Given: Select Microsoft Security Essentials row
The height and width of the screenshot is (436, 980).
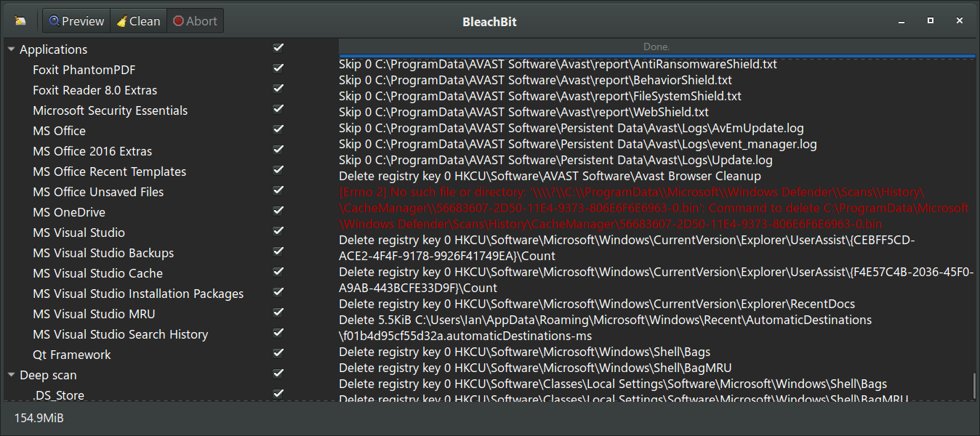Looking at the screenshot, I should tap(110, 110).
